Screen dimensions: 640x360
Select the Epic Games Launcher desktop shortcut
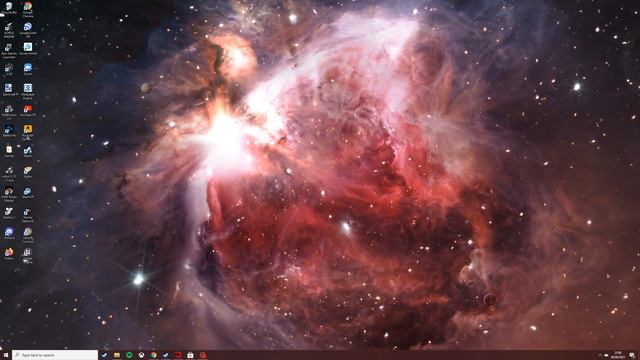click(x=9, y=51)
